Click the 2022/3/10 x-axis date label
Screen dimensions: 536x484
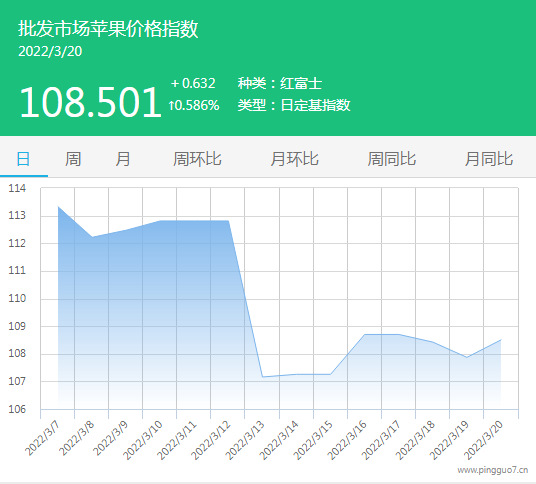143,440
